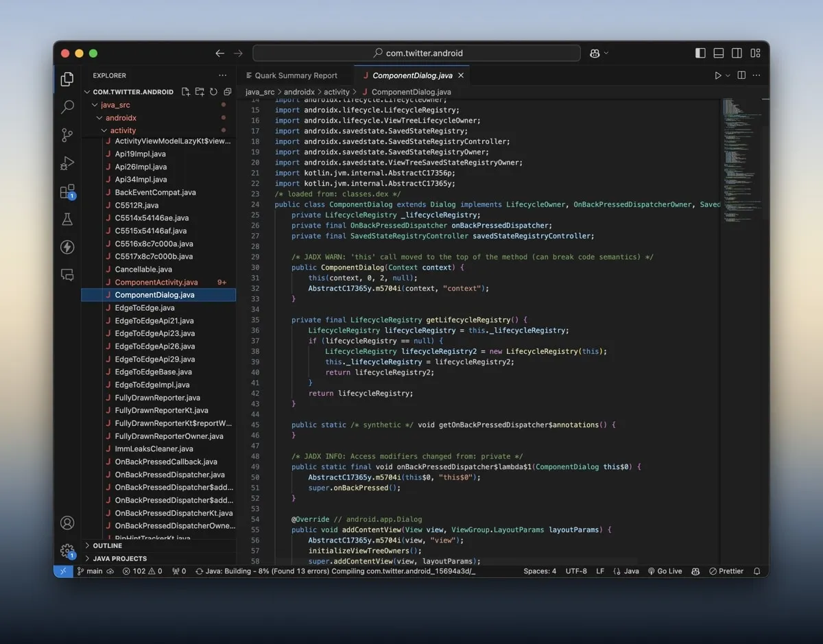The height and width of the screenshot is (644, 823).
Task: Open the Extensions view
Action: (x=67, y=191)
